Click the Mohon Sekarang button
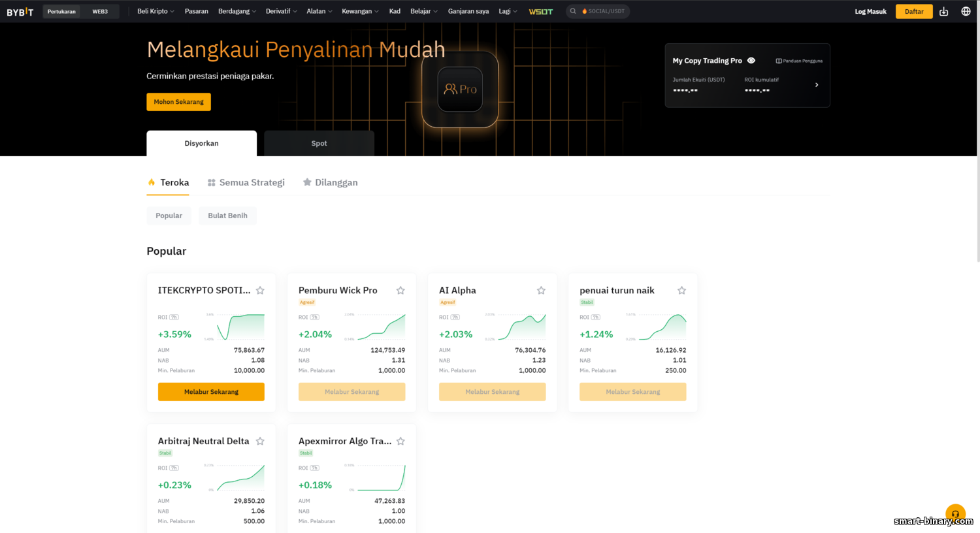This screenshot has width=980, height=533. [178, 102]
